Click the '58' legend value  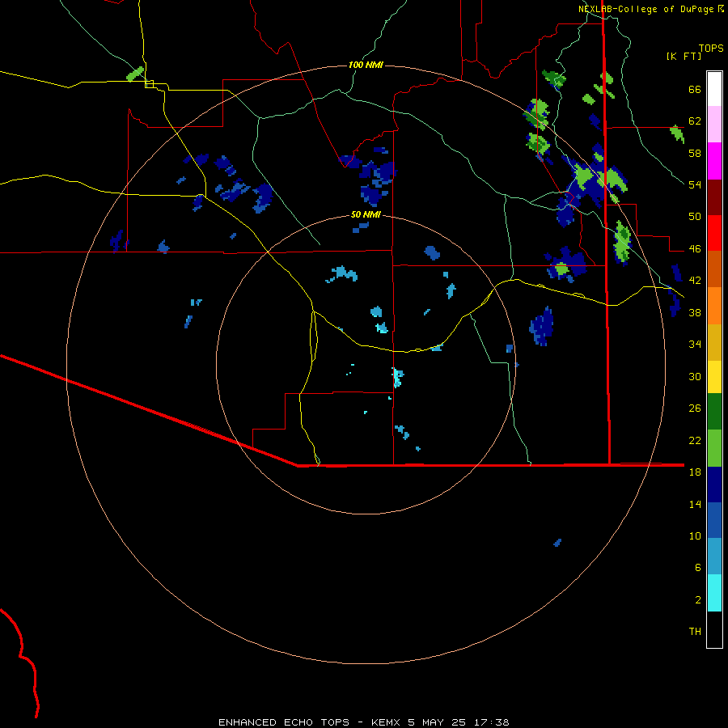click(695, 153)
